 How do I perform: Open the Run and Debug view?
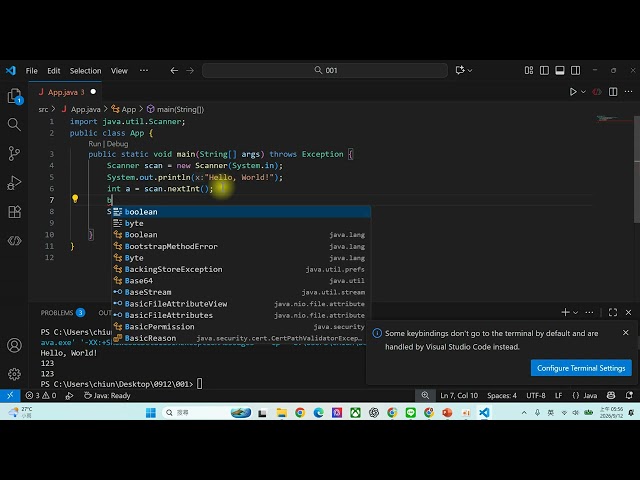pyautogui.click(x=14, y=183)
